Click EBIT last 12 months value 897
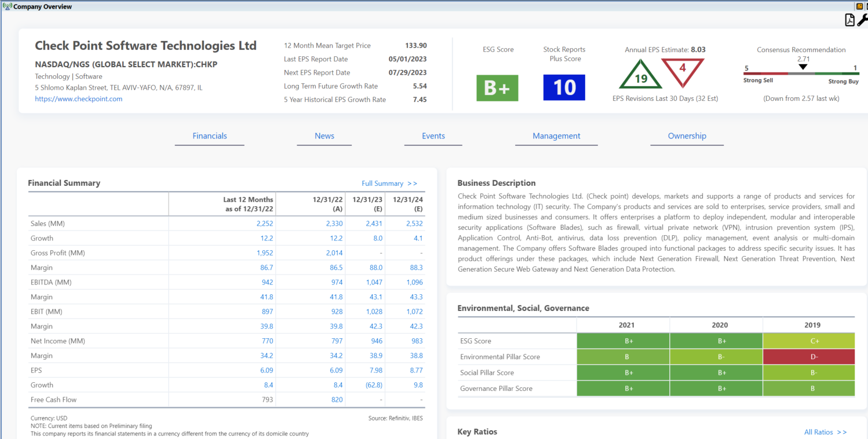The height and width of the screenshot is (439, 868). click(x=267, y=312)
